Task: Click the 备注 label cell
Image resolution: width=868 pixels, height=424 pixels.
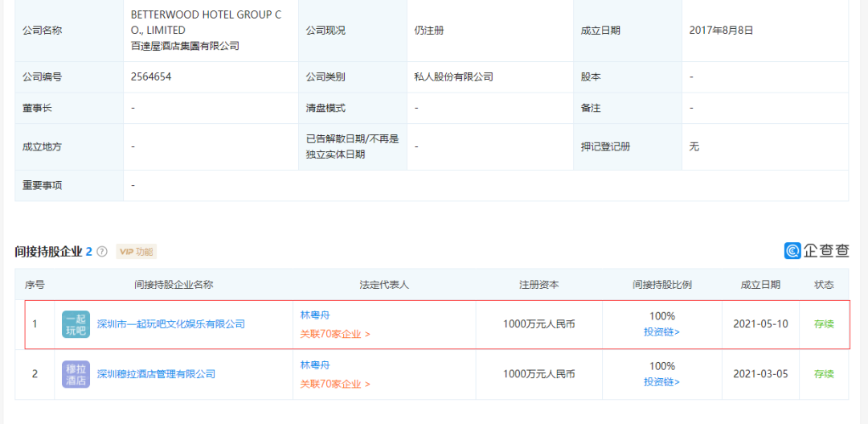Action: [628, 108]
